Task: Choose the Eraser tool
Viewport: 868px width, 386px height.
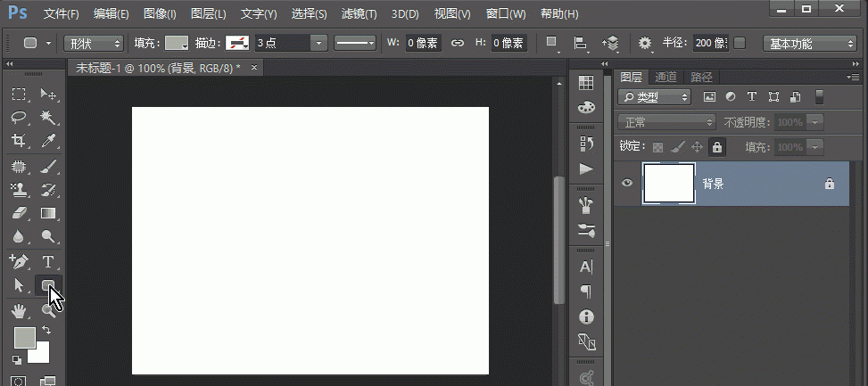Action: (x=19, y=213)
